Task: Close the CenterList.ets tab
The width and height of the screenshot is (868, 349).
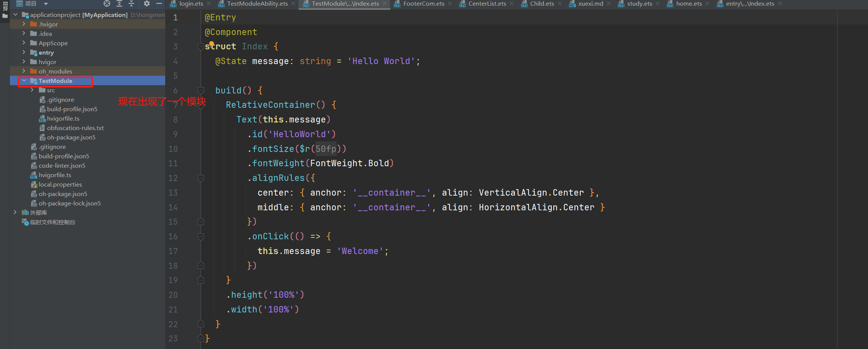Action: tap(512, 4)
